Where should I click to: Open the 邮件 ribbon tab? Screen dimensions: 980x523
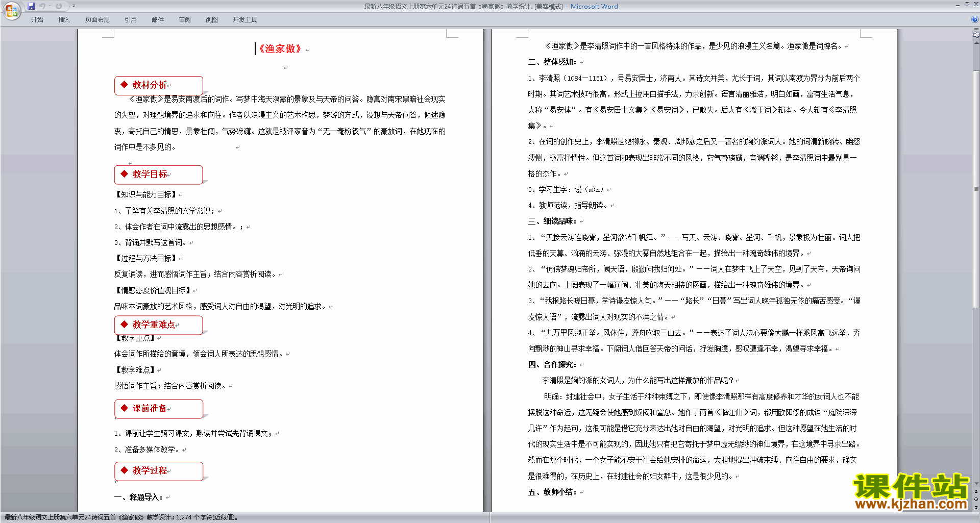[x=158, y=20]
